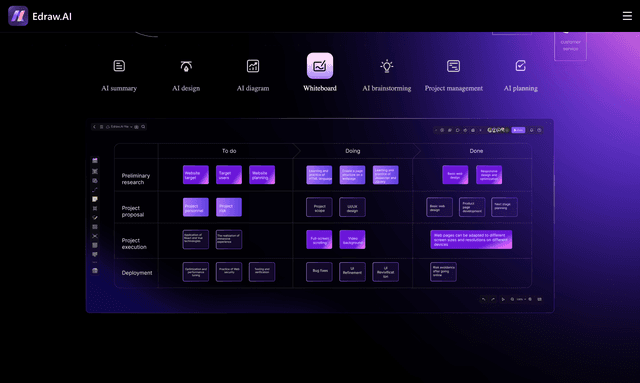Open the hamburger menu
Image resolution: width=640 pixels, height=383 pixels.
[627, 16]
